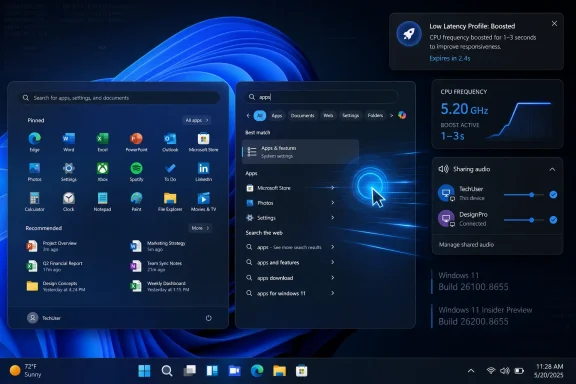Switch to the Apps search filter
Image resolution: width=576 pixels, height=384 pixels.
pyautogui.click(x=277, y=115)
